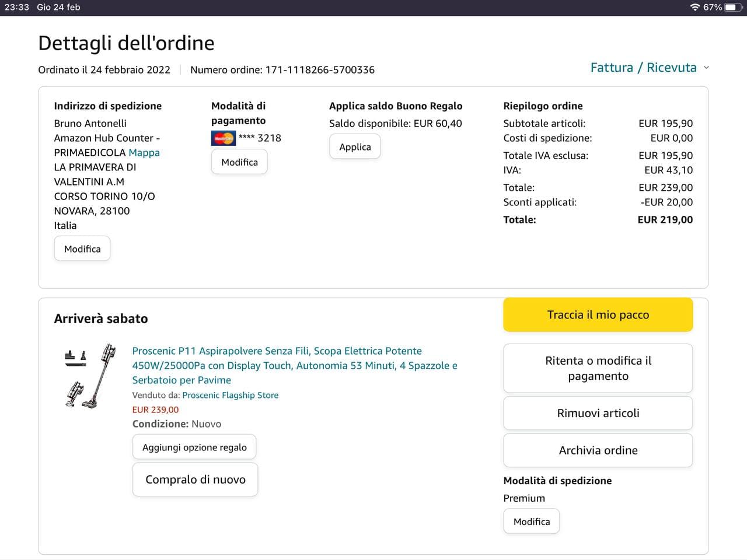Image resolution: width=747 pixels, height=560 pixels.
Task: Click Archivia ordine button
Action: (598, 450)
